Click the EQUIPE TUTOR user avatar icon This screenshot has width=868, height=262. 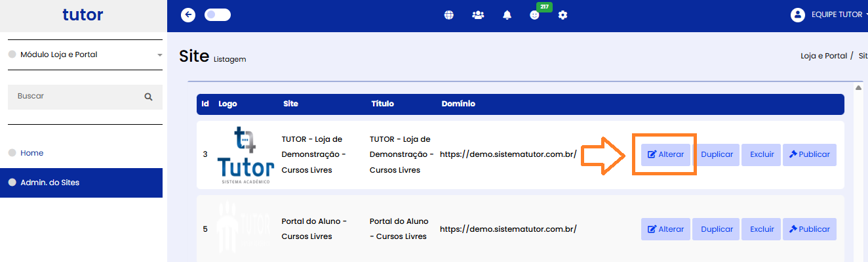click(798, 14)
